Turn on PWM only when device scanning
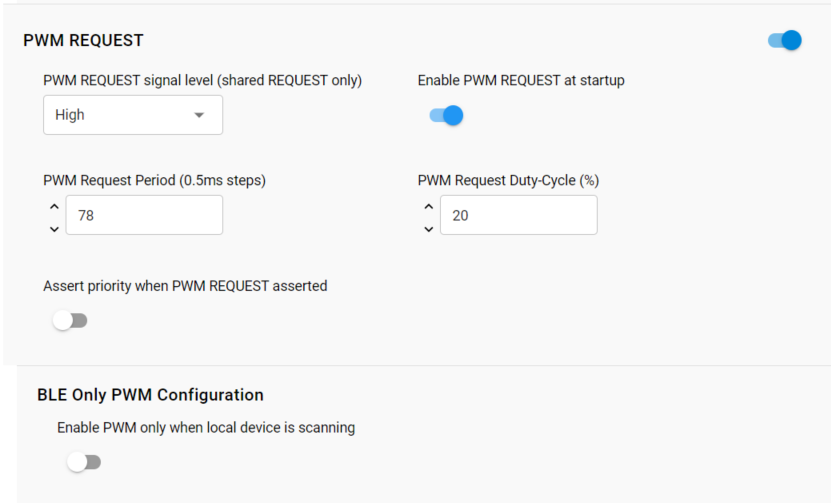831x503 pixels. 84,462
